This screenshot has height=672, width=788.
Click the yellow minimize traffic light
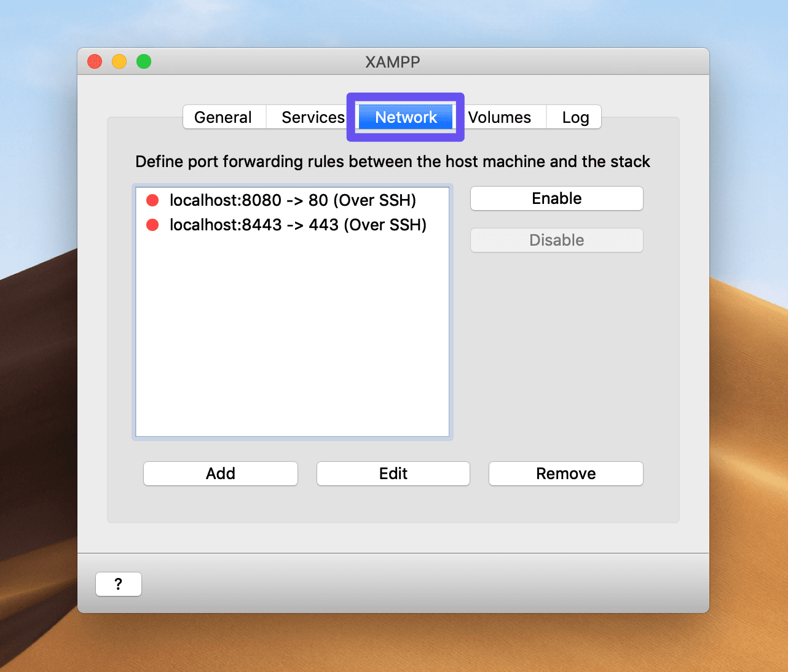click(x=119, y=61)
